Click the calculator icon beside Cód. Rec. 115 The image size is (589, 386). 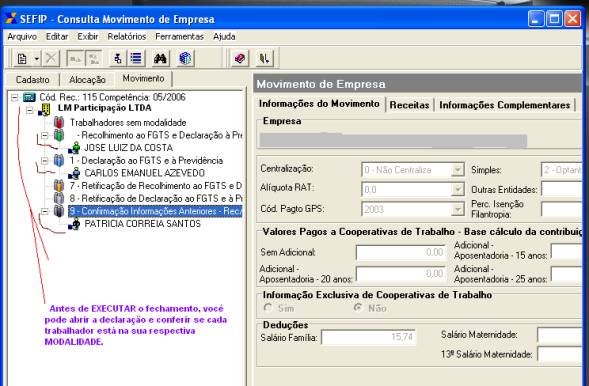(29, 97)
